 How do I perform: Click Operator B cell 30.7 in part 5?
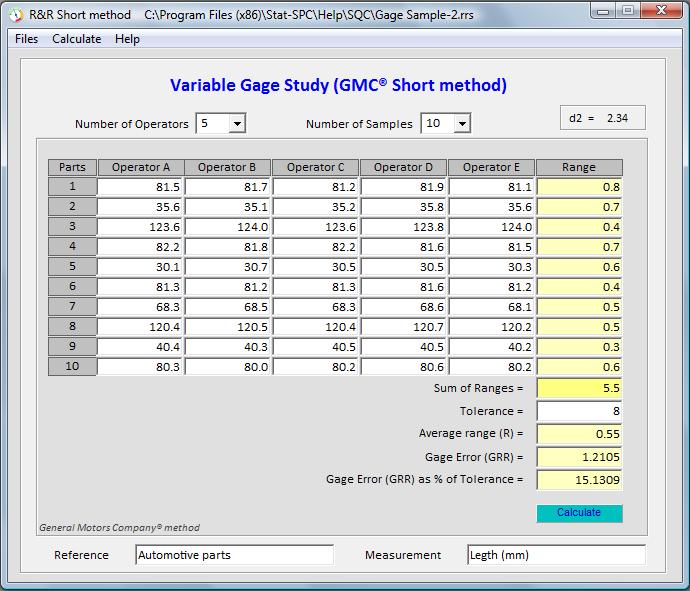(x=228, y=267)
